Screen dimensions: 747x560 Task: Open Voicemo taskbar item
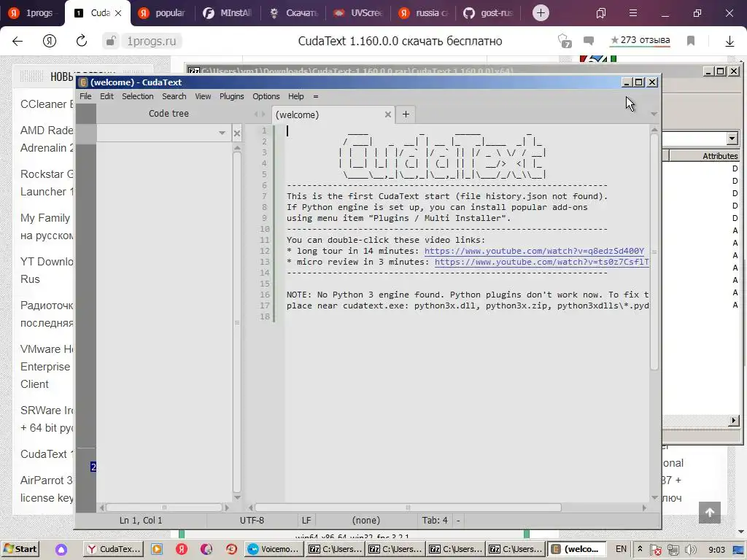point(274,549)
